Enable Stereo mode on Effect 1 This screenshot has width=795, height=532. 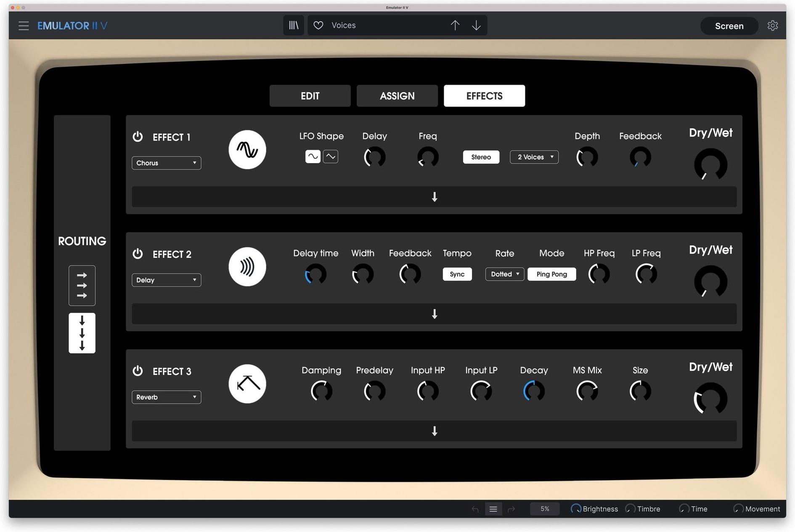pos(481,157)
